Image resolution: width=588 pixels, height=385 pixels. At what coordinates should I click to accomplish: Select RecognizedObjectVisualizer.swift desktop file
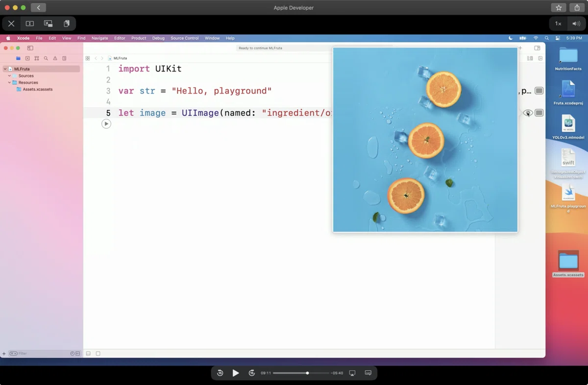pyautogui.click(x=568, y=164)
